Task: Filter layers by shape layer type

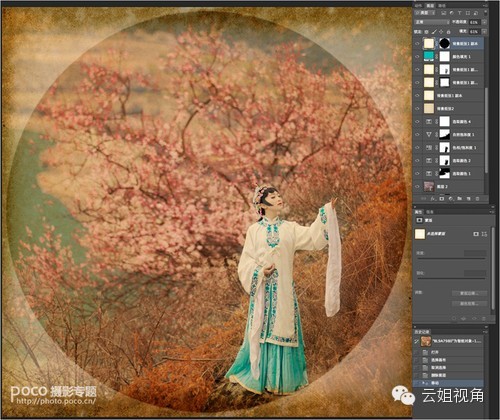Action: (468, 13)
